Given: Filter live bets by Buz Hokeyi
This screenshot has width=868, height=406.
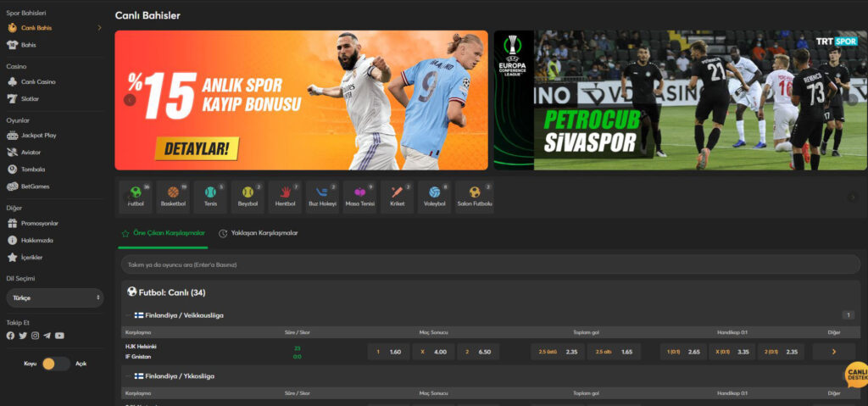Looking at the screenshot, I should click(x=322, y=197).
